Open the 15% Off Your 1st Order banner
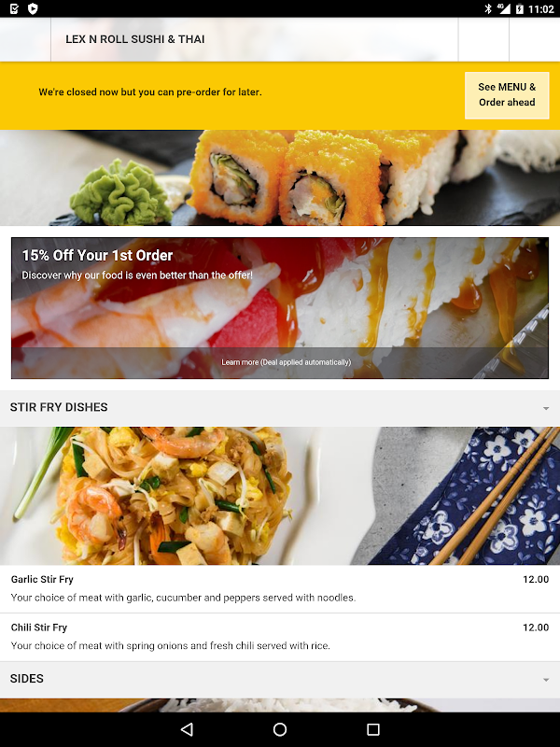Image resolution: width=560 pixels, height=747 pixels. [280, 308]
